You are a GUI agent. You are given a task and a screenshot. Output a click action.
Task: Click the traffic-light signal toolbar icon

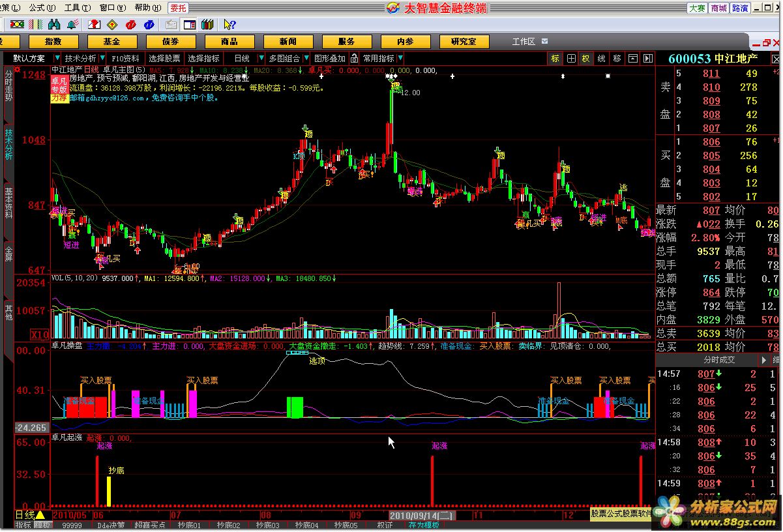click(x=17, y=25)
